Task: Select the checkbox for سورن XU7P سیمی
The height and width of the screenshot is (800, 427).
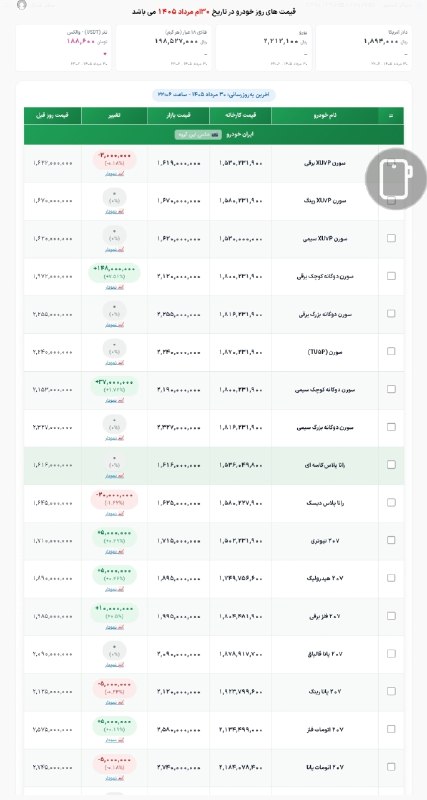Action: point(391,238)
